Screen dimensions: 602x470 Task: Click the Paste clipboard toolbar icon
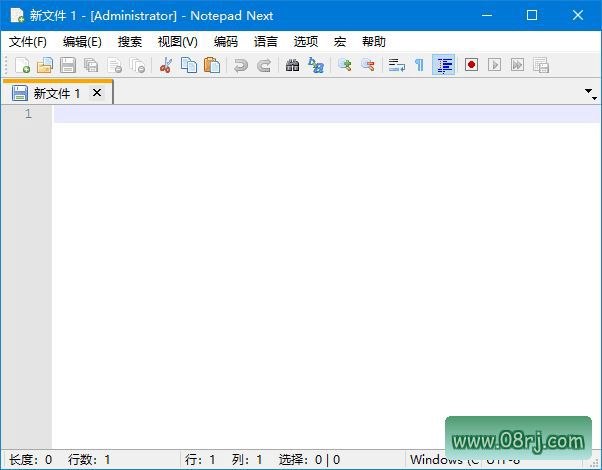[212, 65]
